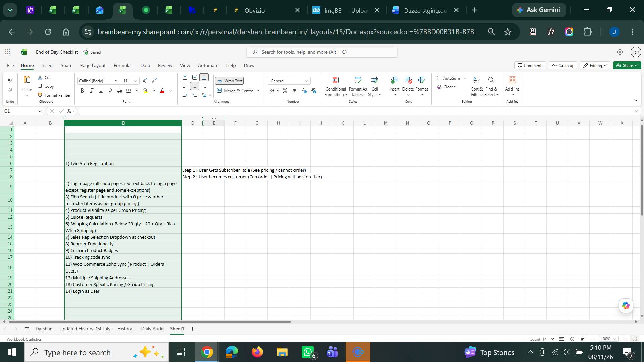Click the Comments button

[530, 65]
